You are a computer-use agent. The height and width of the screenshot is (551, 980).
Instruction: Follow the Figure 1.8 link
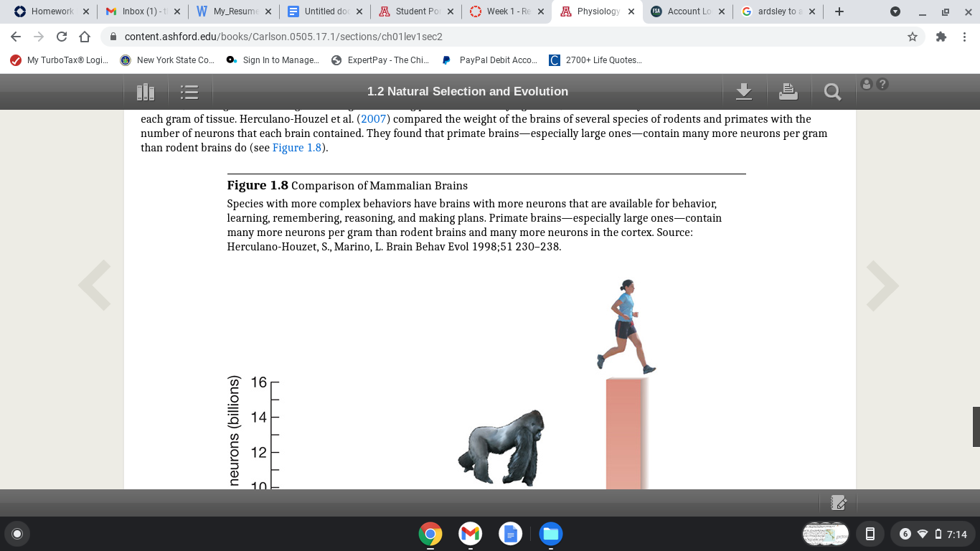[297, 148]
